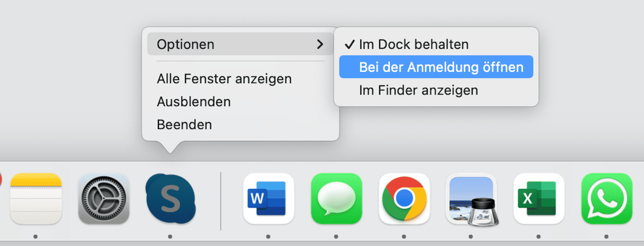Launch Google Chrome from the Dock
Screen dimensions: 644x246
pyautogui.click(x=404, y=198)
